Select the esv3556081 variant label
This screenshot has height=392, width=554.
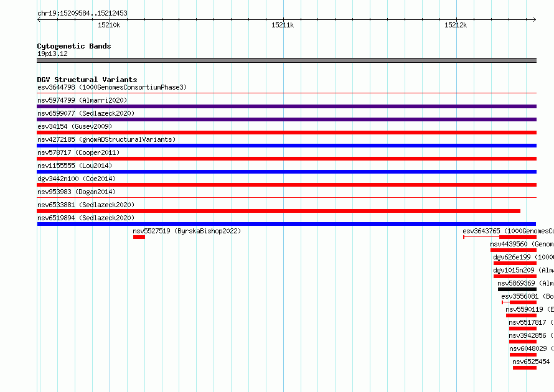coord(527,296)
